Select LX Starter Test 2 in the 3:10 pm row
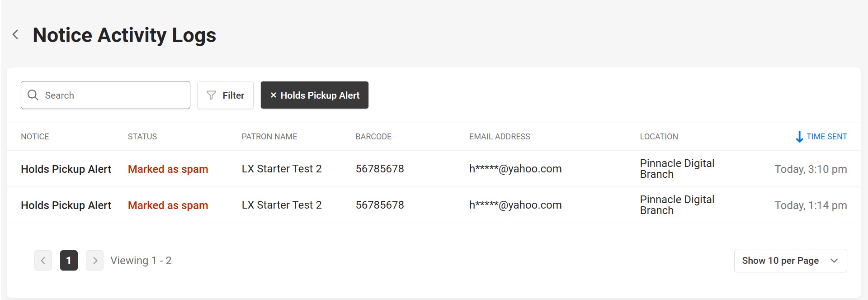868x300 pixels. tap(282, 169)
